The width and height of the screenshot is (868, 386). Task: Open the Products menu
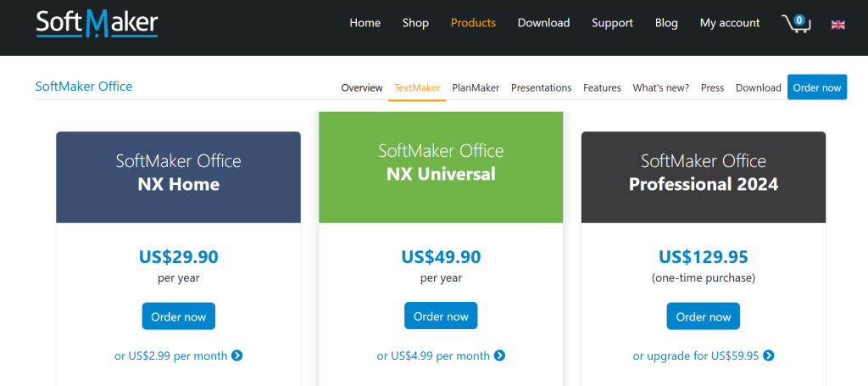pyautogui.click(x=473, y=23)
